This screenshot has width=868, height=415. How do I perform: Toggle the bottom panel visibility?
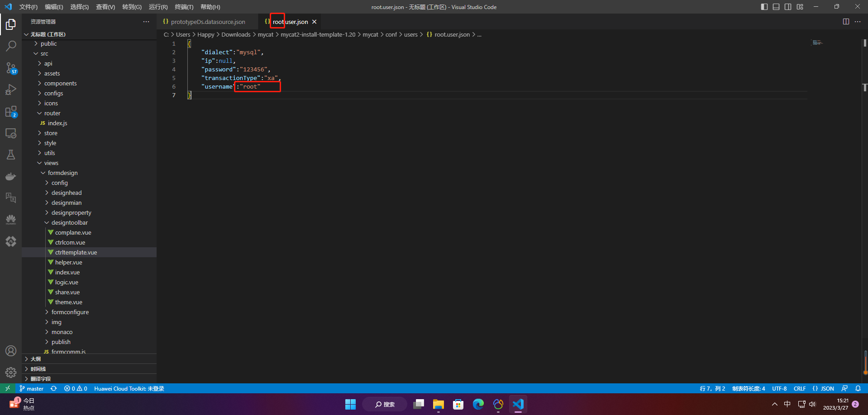click(776, 7)
